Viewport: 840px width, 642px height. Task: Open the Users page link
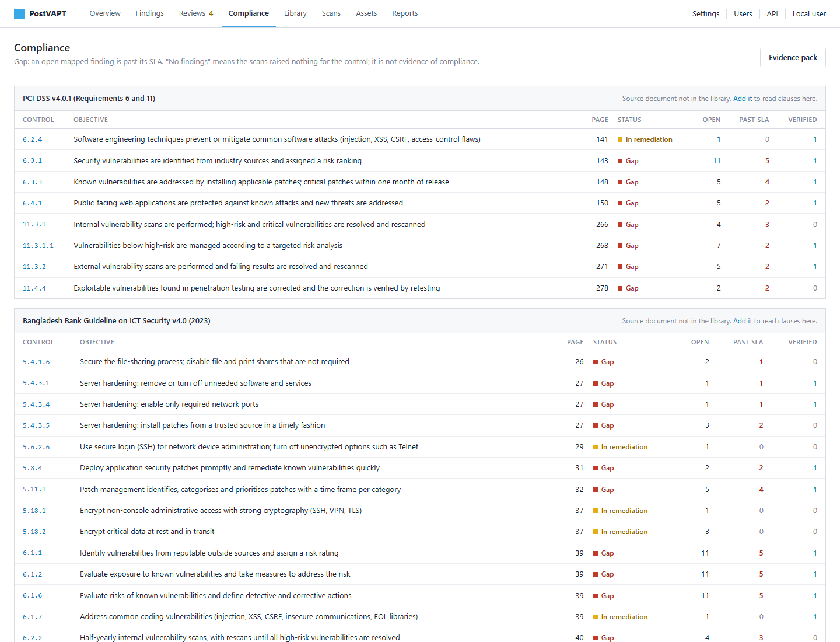pos(743,14)
